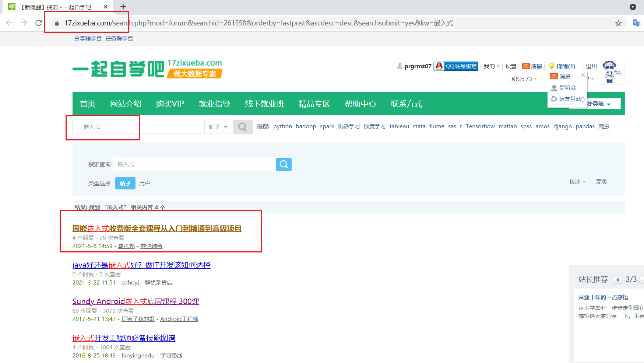Click the top 嵌入式 search input field
The image size is (644, 363).
138,127
